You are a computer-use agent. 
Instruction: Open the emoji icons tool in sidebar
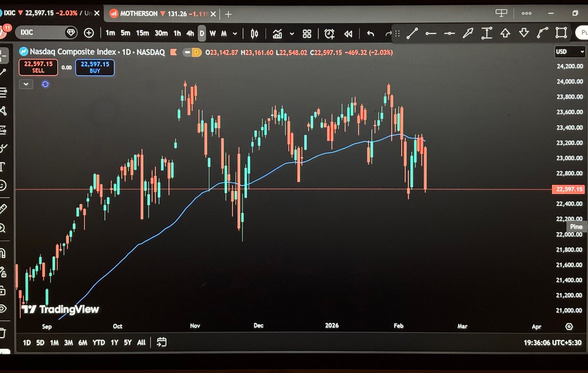click(3, 186)
